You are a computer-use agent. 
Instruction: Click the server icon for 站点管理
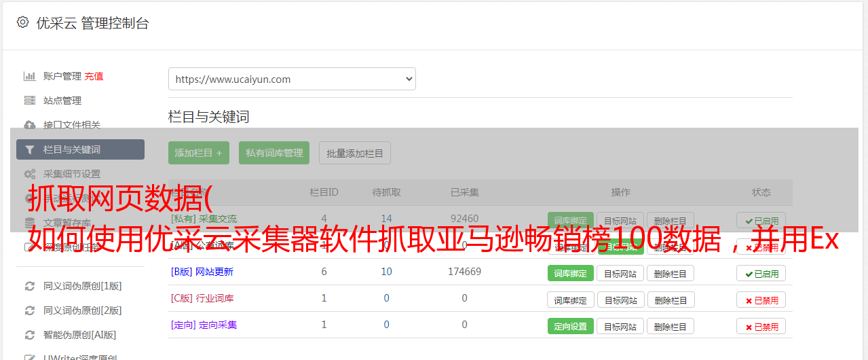point(30,101)
